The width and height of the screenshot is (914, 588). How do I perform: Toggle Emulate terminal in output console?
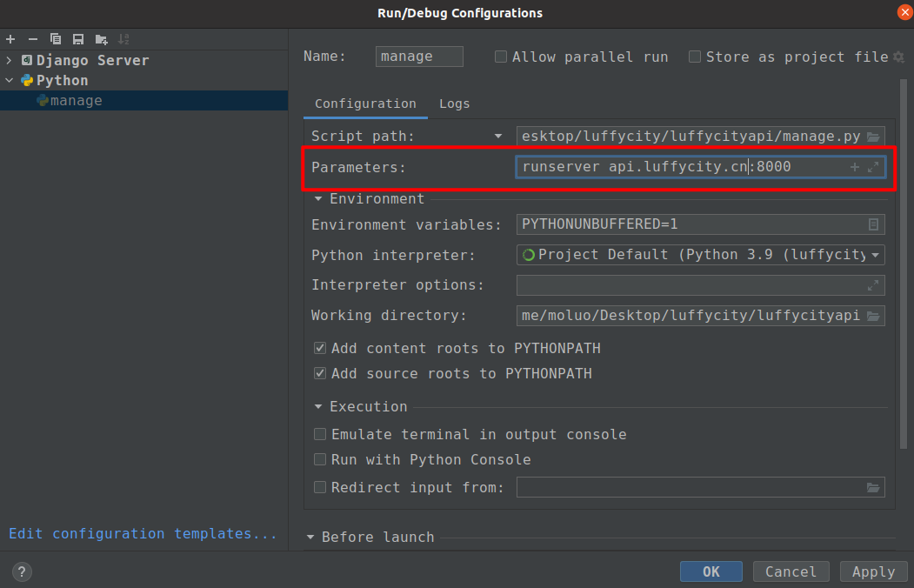[320, 434]
